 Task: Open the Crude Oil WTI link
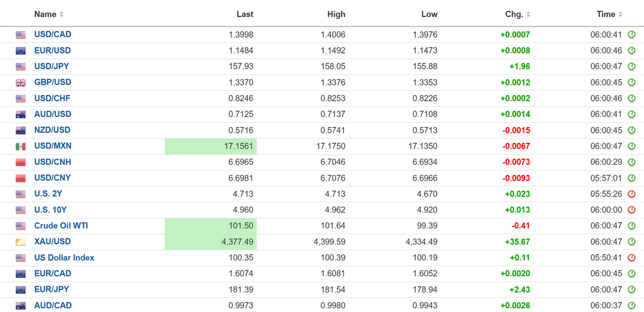61,226
